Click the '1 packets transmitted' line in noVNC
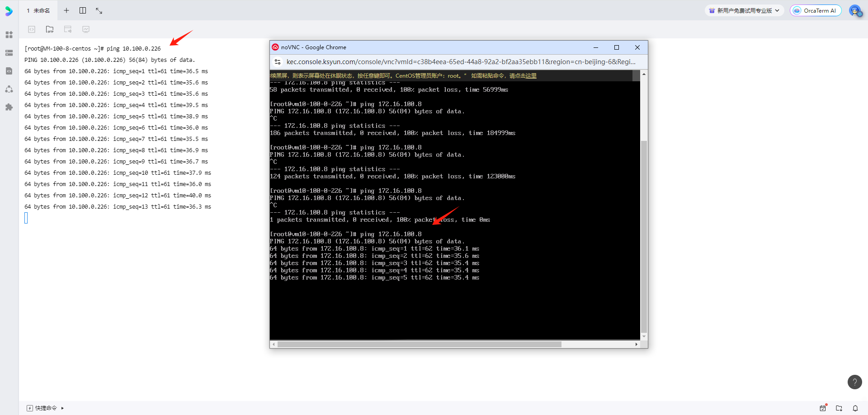 [x=380, y=220]
